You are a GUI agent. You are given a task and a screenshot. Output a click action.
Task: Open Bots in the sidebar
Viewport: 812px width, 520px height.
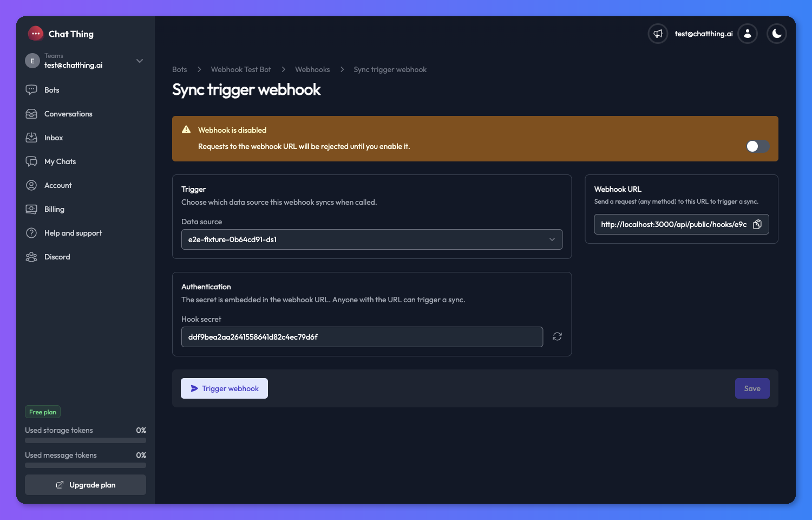tap(86, 90)
